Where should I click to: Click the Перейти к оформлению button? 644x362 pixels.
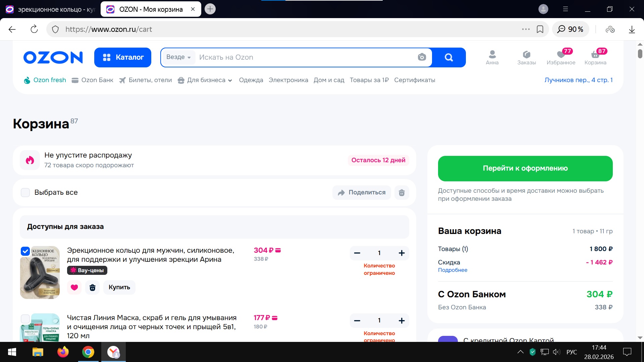pyautogui.click(x=525, y=169)
